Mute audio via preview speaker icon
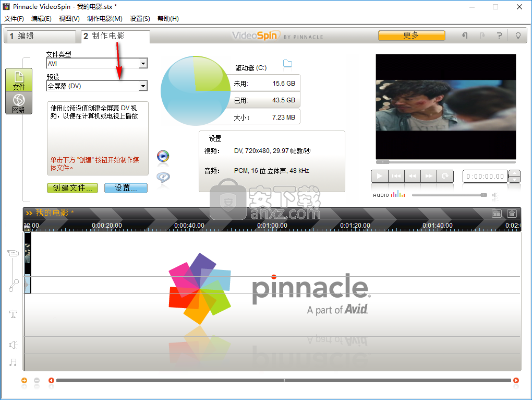 [x=495, y=195]
